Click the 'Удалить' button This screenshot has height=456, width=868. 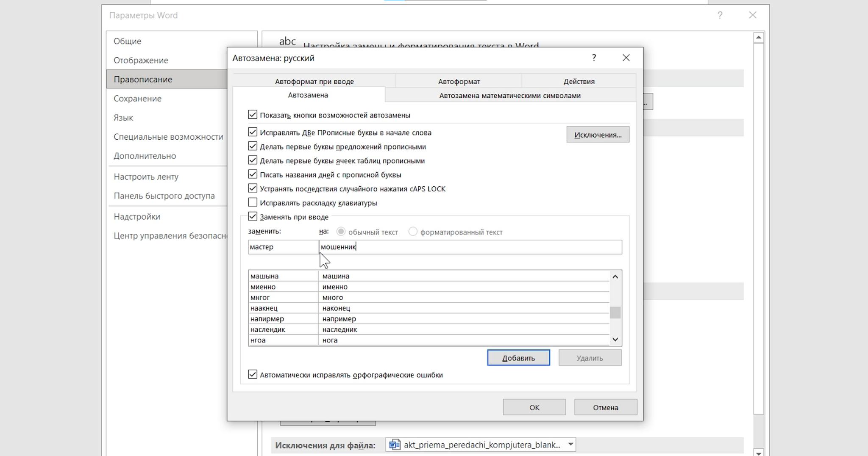pyautogui.click(x=590, y=358)
